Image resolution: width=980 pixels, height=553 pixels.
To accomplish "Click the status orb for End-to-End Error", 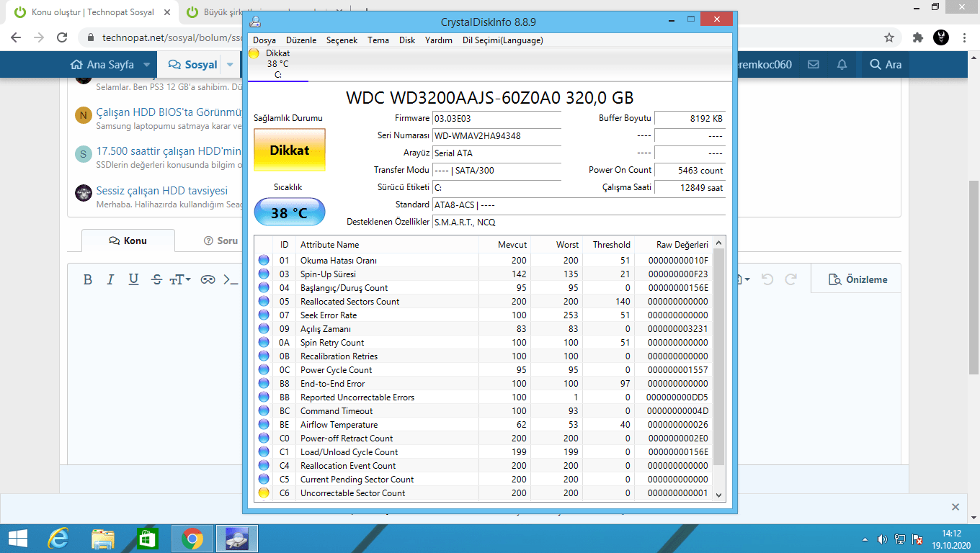I will tap(264, 383).
